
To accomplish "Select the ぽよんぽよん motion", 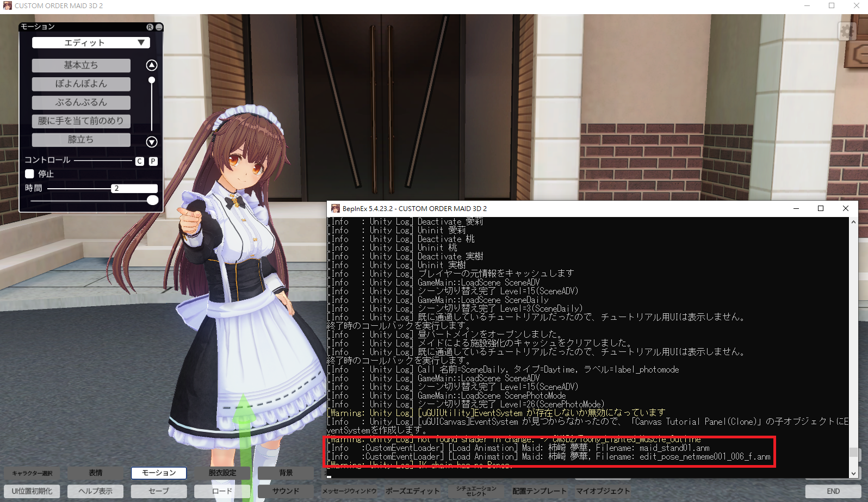I will tap(81, 84).
